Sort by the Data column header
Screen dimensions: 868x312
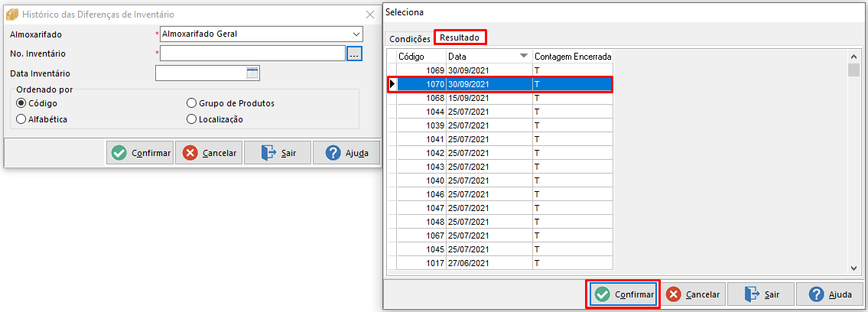click(x=489, y=57)
